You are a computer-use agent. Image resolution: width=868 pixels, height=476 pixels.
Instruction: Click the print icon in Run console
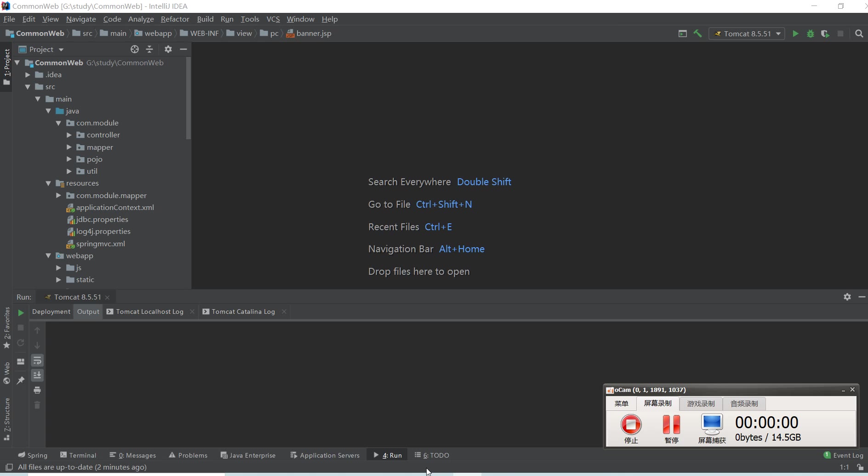coord(37,390)
